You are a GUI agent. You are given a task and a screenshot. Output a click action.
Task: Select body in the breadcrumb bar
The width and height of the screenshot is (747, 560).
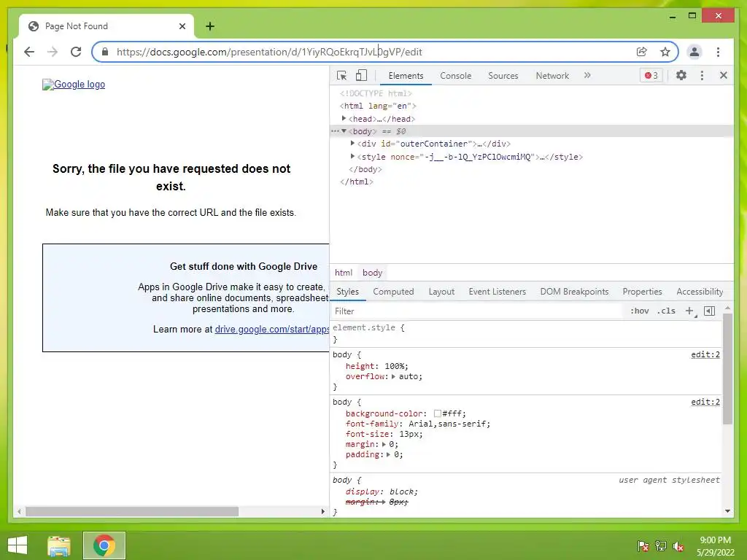pyautogui.click(x=372, y=273)
